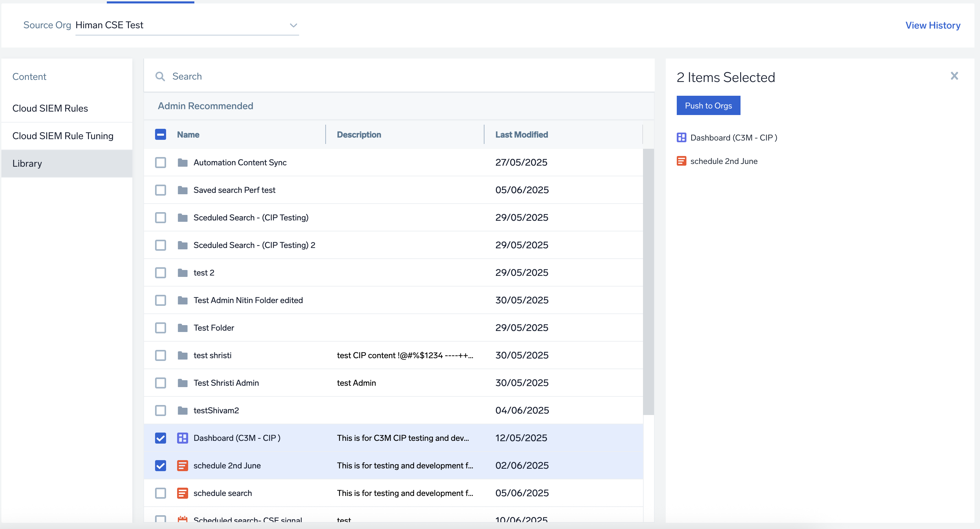The image size is (980, 529).
Task: Click the schedule 2nd June icon in the selected panel
Action: tap(681, 161)
